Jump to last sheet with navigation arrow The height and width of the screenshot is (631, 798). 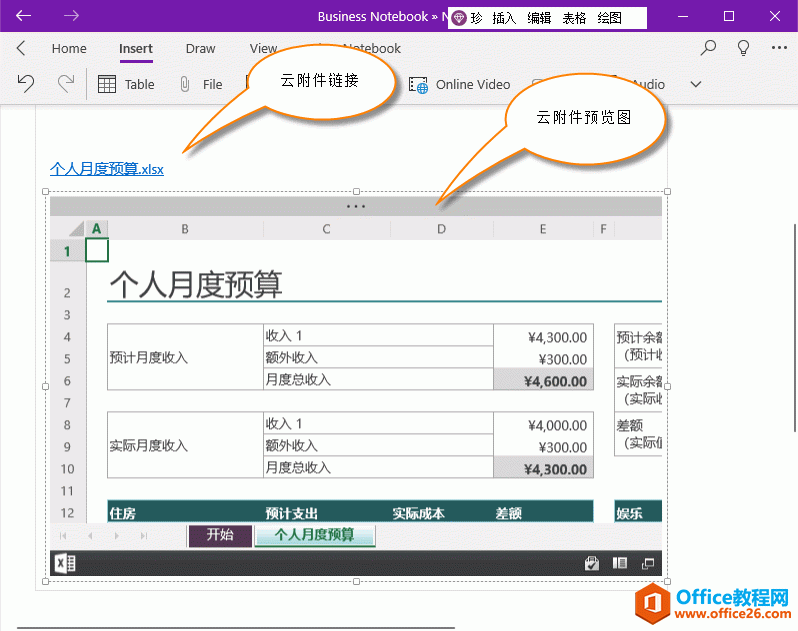pyautogui.click(x=144, y=536)
